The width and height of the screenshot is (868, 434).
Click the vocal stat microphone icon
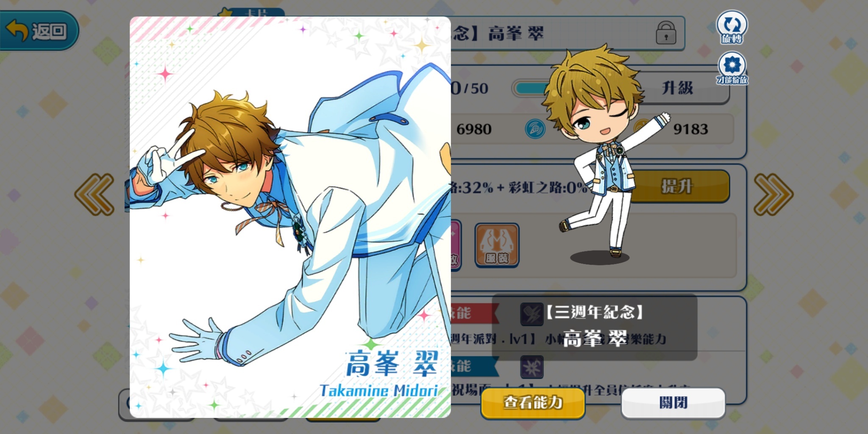coord(535,129)
